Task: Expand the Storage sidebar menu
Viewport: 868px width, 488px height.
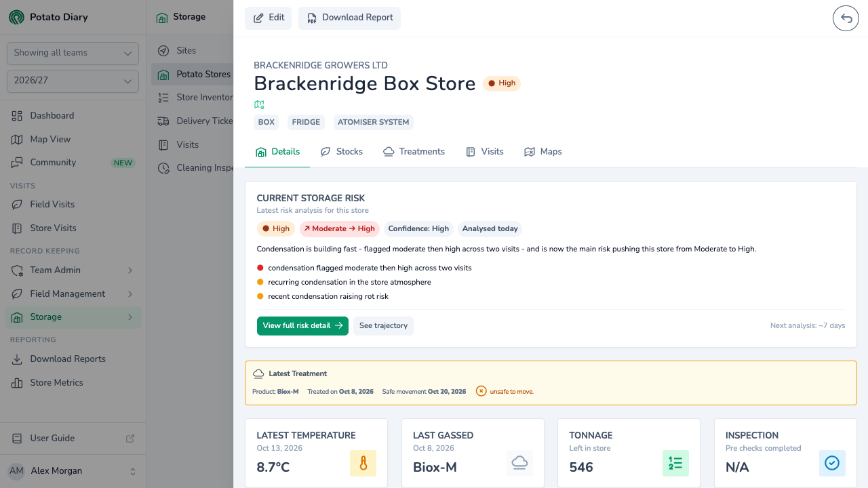Action: click(73, 317)
